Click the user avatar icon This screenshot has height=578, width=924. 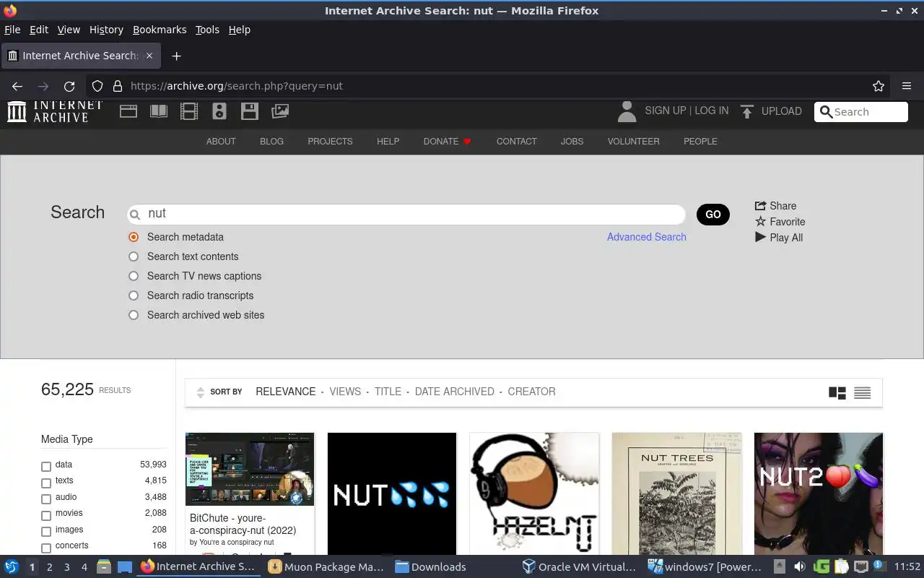point(627,111)
